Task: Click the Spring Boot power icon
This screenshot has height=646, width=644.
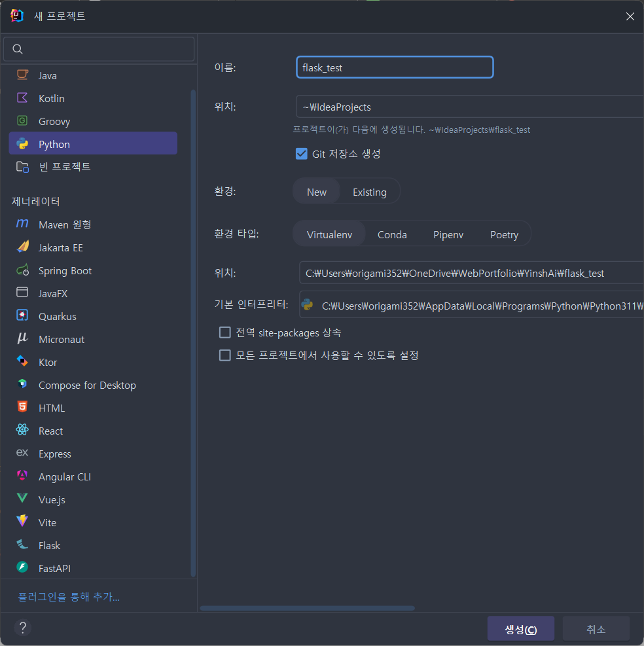Action: [23, 270]
